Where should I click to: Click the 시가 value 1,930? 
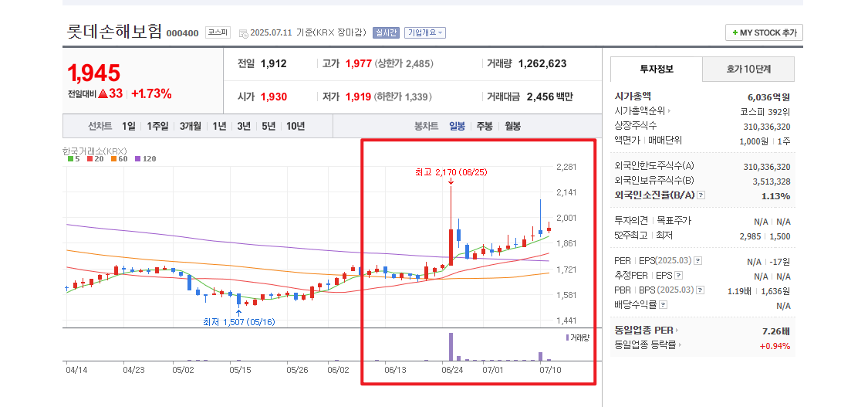pos(273,97)
